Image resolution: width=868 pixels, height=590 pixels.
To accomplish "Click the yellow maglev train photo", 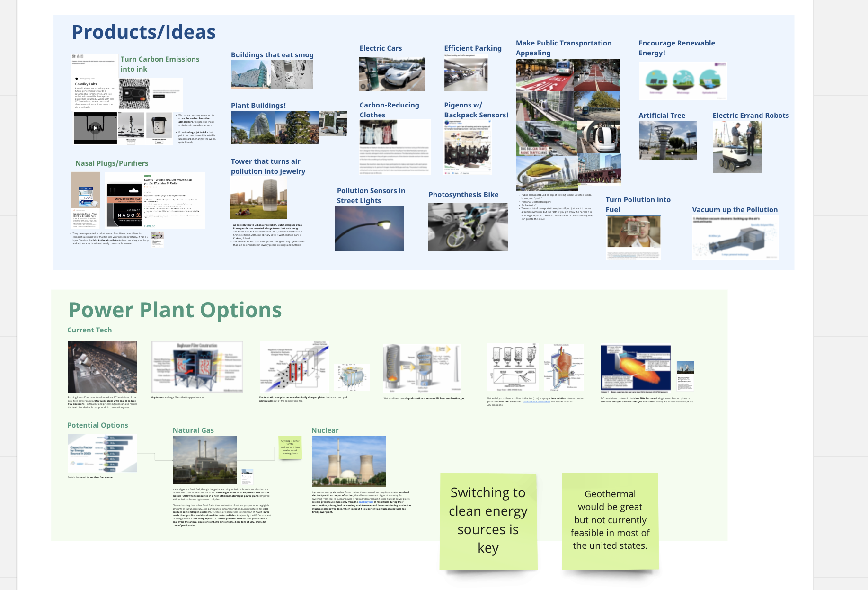I will point(547,172).
